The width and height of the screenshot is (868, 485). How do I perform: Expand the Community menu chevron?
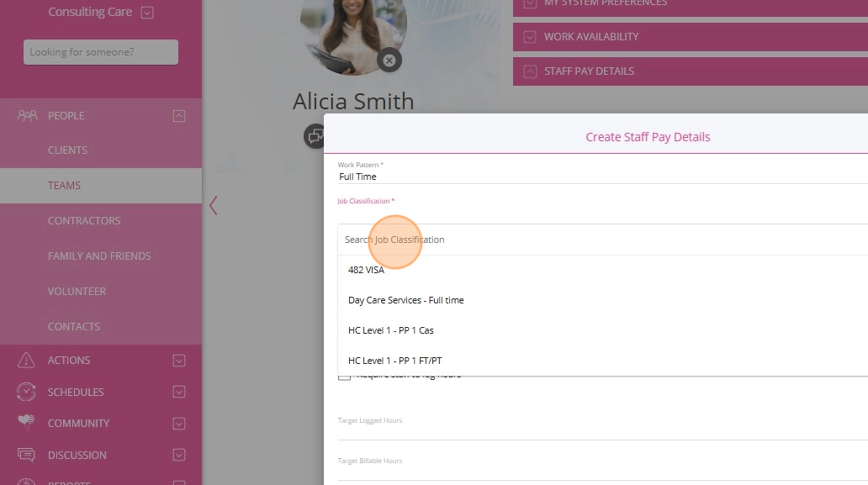tap(179, 424)
